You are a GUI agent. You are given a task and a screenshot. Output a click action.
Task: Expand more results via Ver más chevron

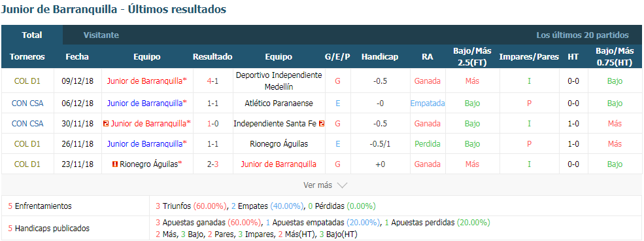click(342, 185)
